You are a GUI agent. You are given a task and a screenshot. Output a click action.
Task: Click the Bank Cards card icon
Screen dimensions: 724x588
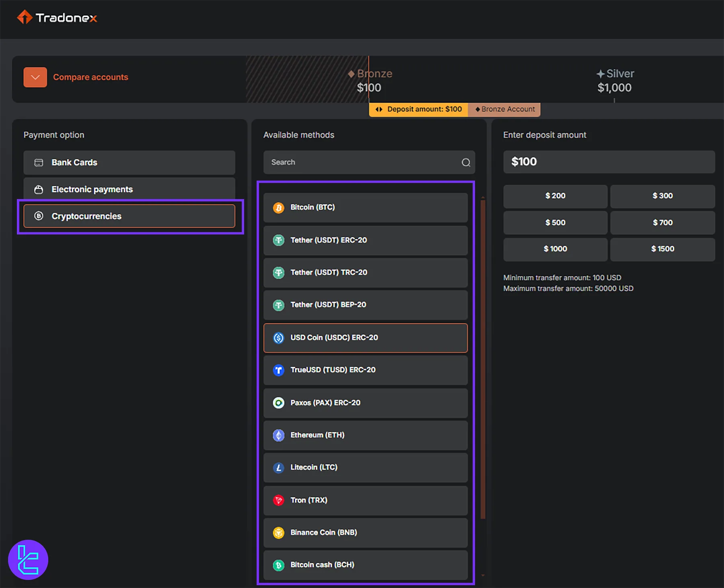pyautogui.click(x=39, y=162)
